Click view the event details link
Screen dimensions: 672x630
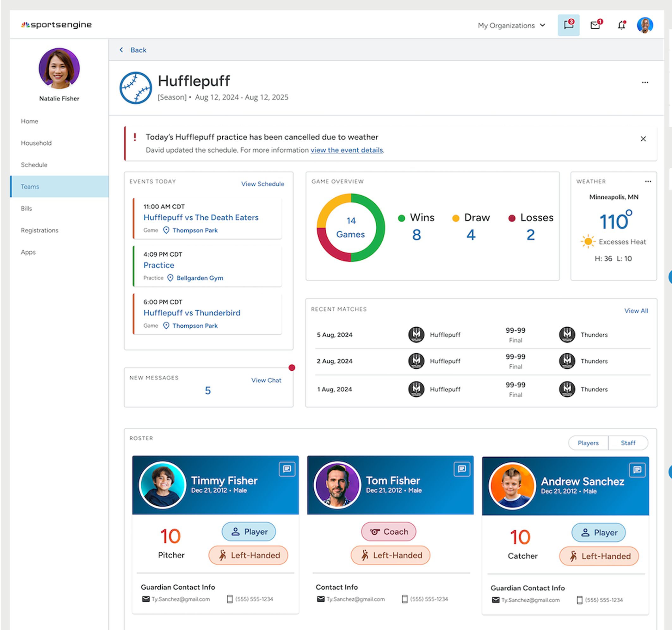pos(347,150)
